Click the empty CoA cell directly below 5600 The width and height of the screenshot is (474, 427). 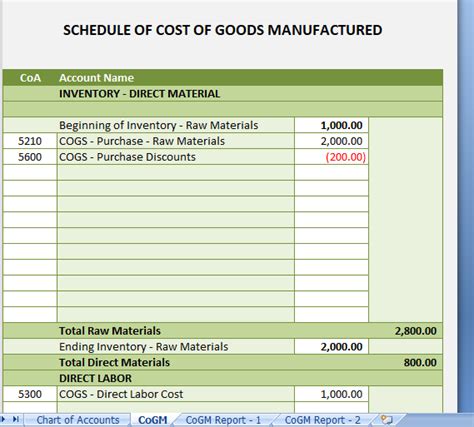30,172
